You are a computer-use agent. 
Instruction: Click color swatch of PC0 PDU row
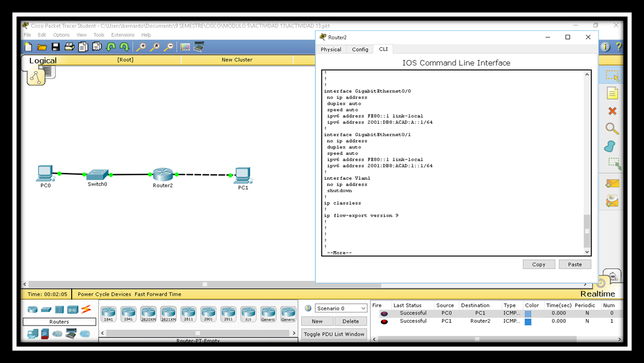pos(528,314)
